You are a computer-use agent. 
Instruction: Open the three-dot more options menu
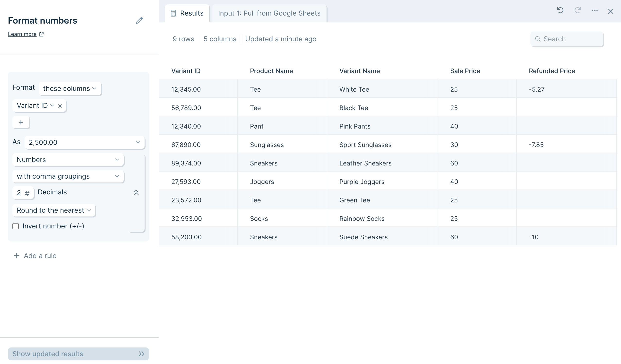[595, 10]
